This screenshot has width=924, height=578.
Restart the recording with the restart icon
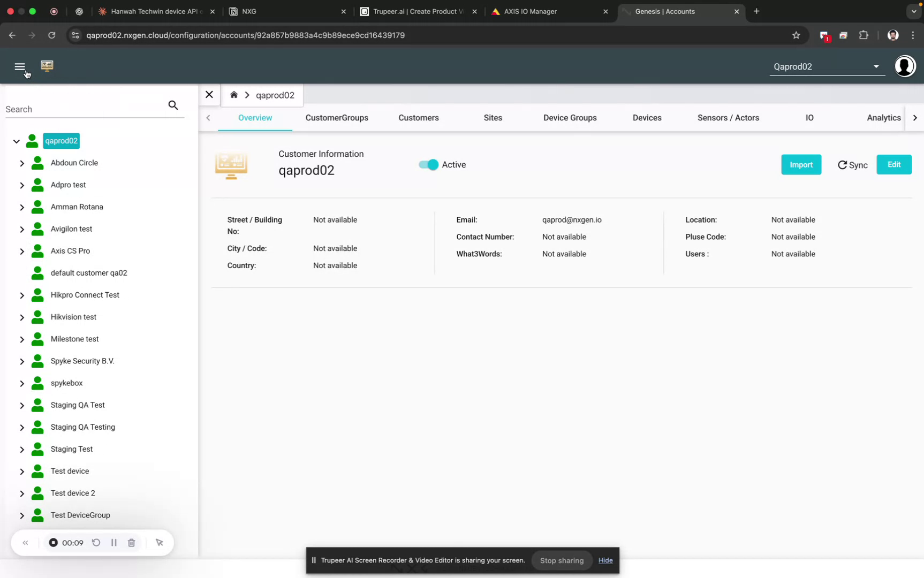point(96,542)
